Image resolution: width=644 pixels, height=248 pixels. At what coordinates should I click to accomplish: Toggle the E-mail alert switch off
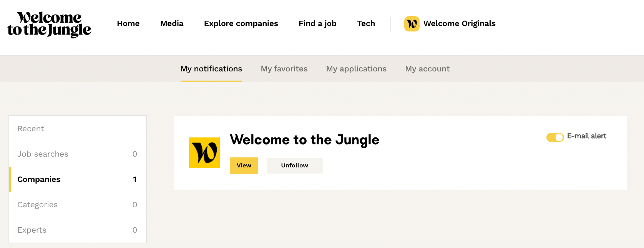(x=555, y=137)
